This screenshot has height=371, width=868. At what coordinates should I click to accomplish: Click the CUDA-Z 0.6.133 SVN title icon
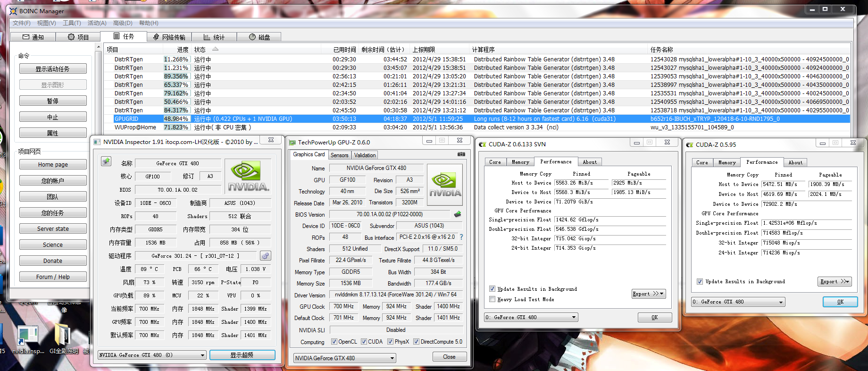tap(483, 144)
